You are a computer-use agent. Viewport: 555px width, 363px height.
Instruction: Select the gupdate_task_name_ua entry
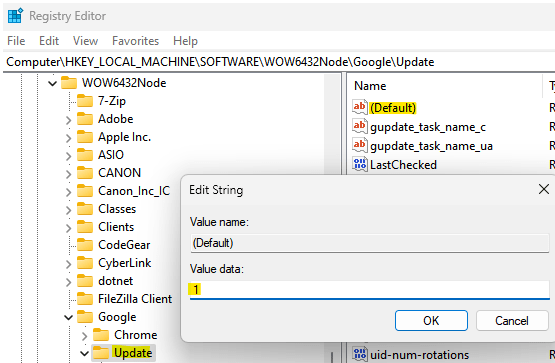pos(431,146)
